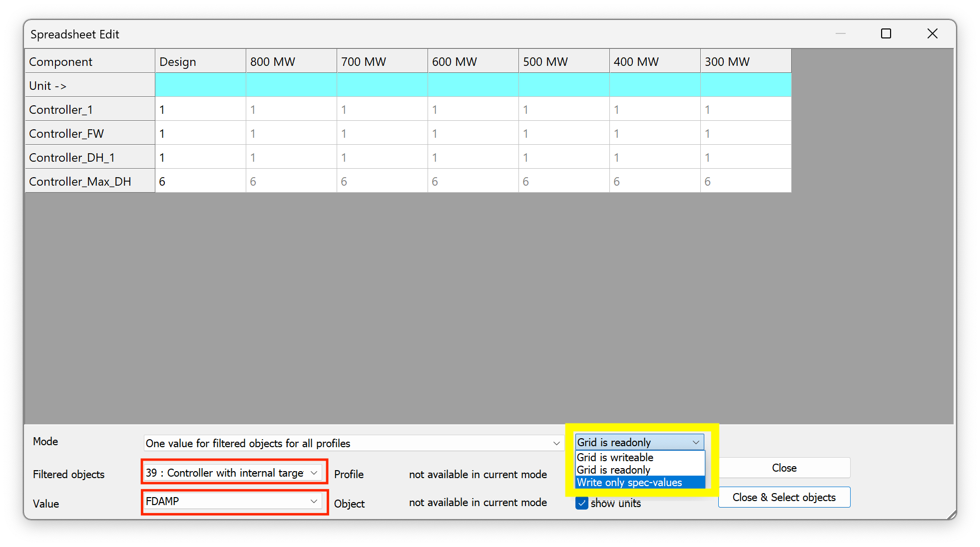Open the Filtered objects combo box

click(314, 473)
